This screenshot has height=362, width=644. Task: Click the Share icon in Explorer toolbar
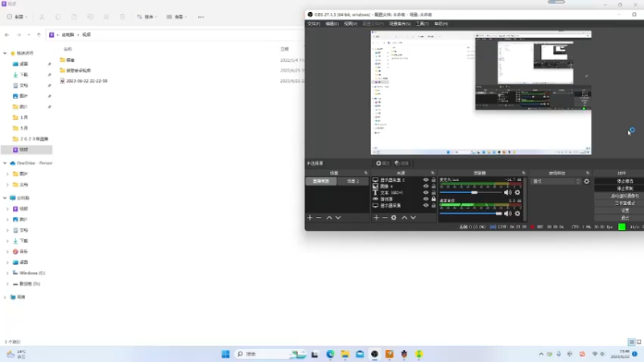(x=106, y=17)
